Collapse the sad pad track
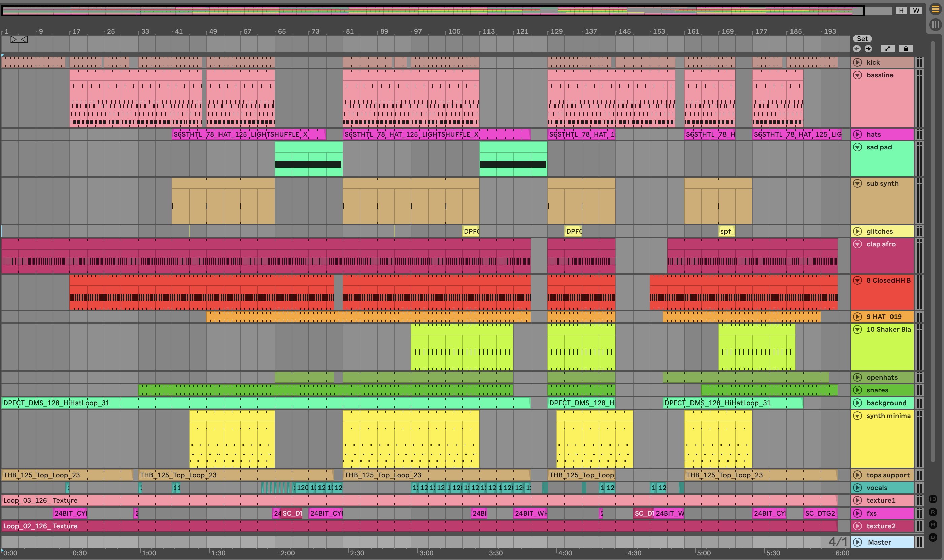Image resolution: width=944 pixels, height=560 pixels. pyautogui.click(x=857, y=147)
